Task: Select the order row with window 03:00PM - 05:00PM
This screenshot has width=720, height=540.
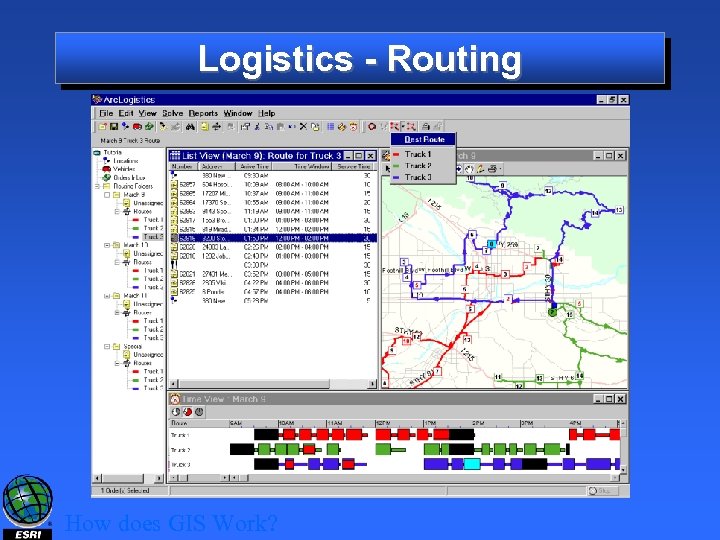Action: 273,274
